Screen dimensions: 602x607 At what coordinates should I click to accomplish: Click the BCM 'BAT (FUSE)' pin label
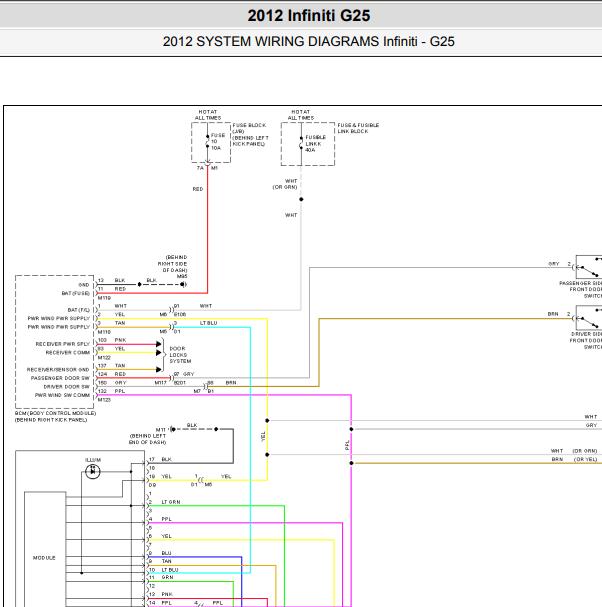(x=75, y=293)
